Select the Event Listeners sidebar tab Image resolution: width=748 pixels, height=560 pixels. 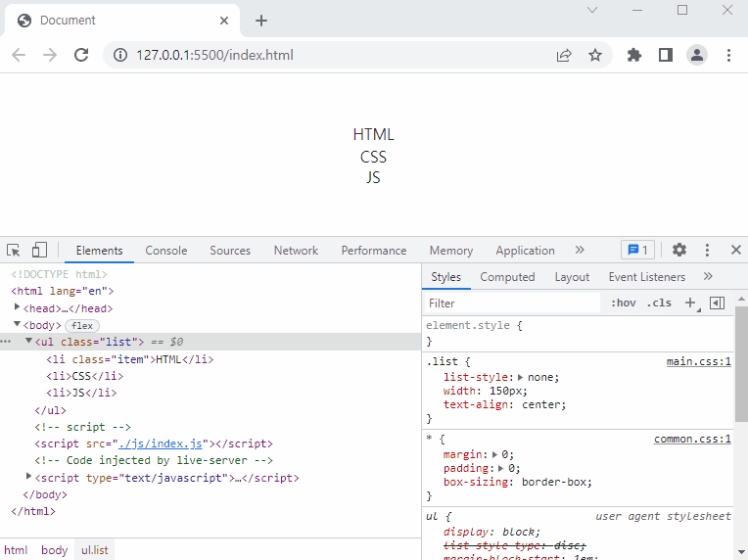pyautogui.click(x=647, y=277)
